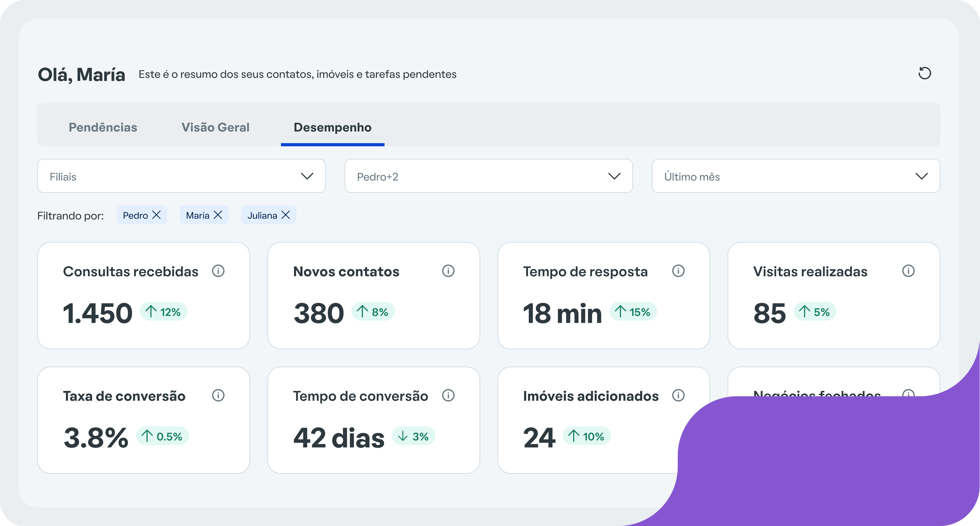Click the Novos contatos title
Image resolution: width=980 pixels, height=526 pixels.
[x=346, y=272]
